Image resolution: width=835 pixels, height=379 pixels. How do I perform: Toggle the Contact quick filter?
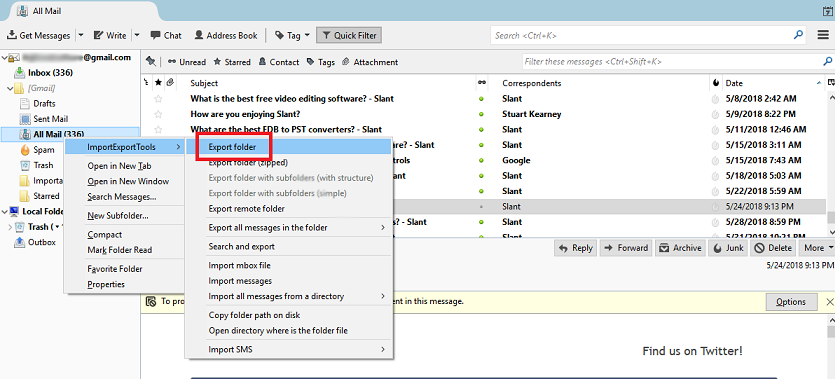(279, 62)
